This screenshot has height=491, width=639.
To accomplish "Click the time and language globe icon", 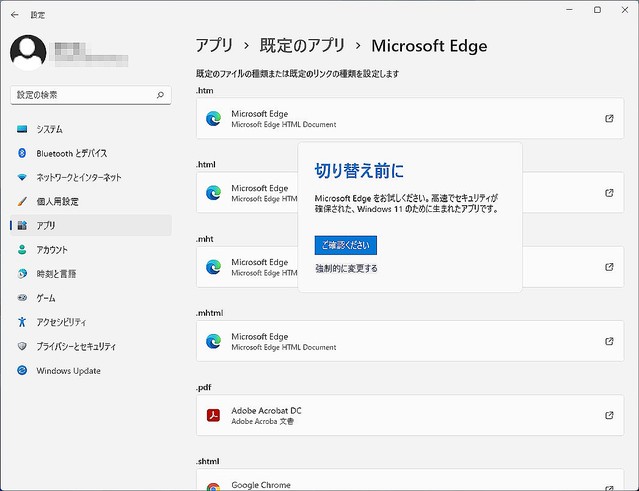I will [x=22, y=274].
